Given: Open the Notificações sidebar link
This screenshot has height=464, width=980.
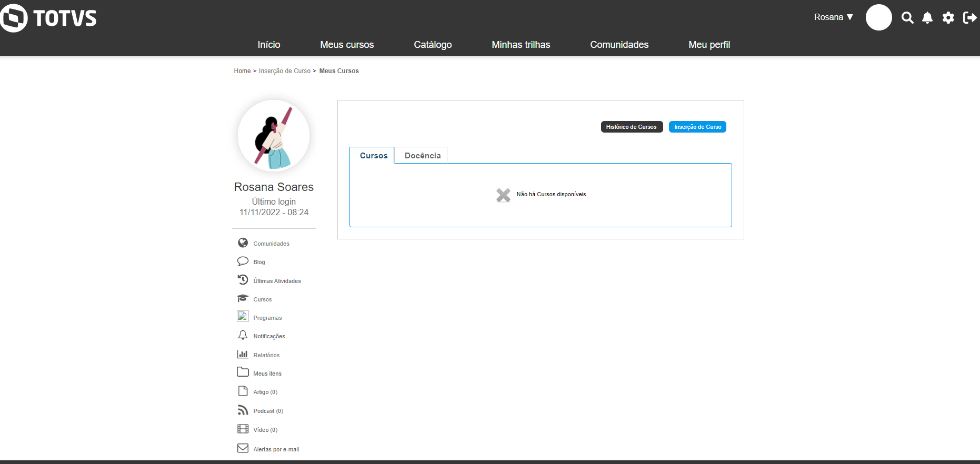Looking at the screenshot, I should [269, 336].
